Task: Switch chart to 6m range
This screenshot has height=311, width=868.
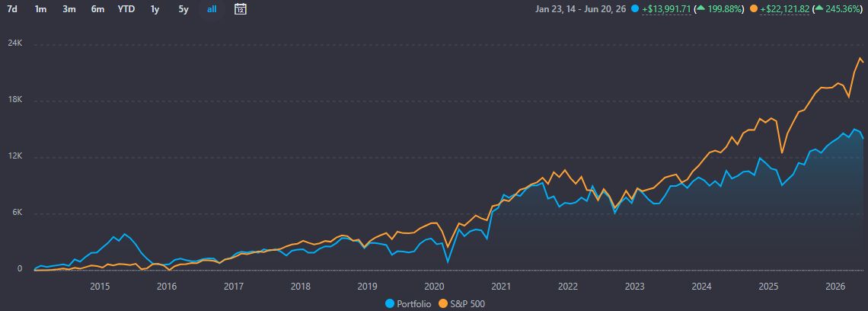Action: point(97,9)
